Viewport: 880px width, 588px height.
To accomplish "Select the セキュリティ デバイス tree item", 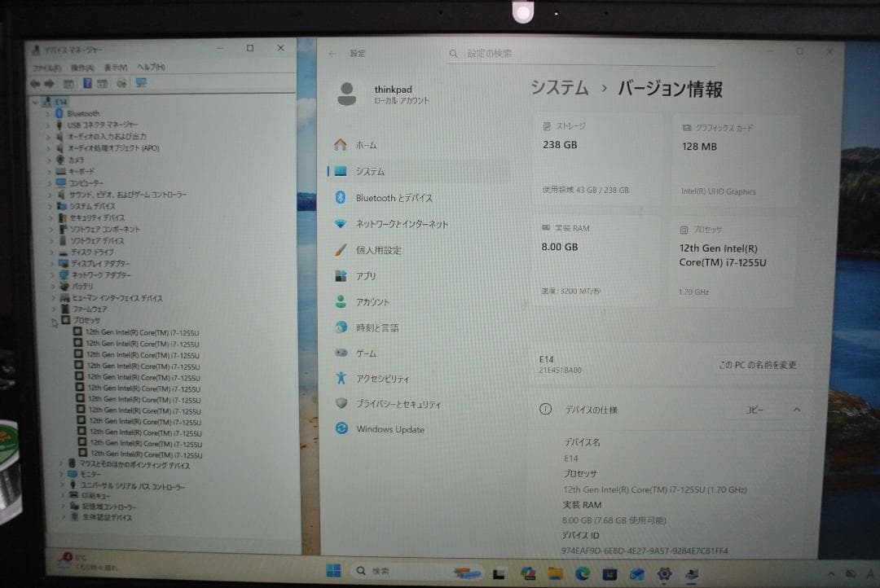I will point(98,217).
